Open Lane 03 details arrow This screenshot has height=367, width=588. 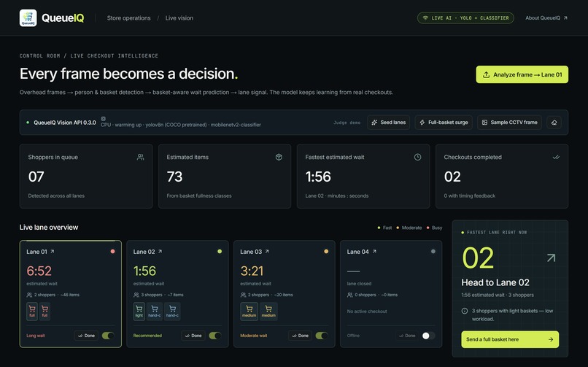click(x=267, y=252)
